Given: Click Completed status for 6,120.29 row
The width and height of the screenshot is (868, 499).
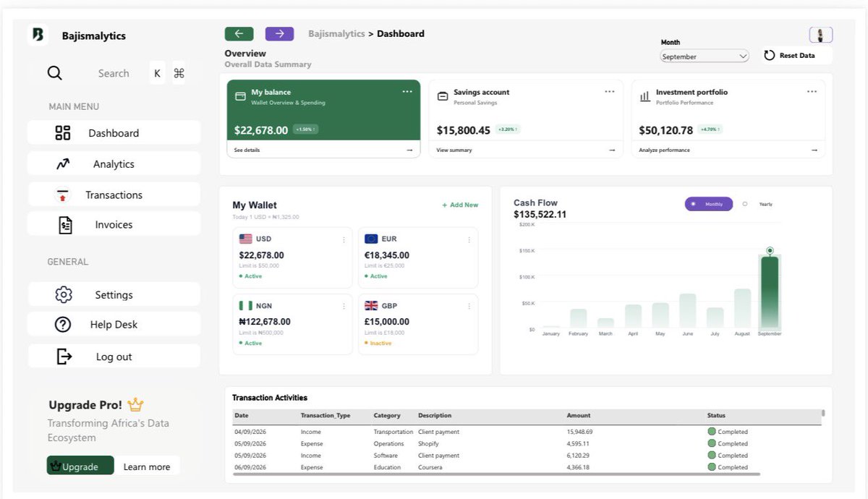Looking at the screenshot, I should pos(728,456).
